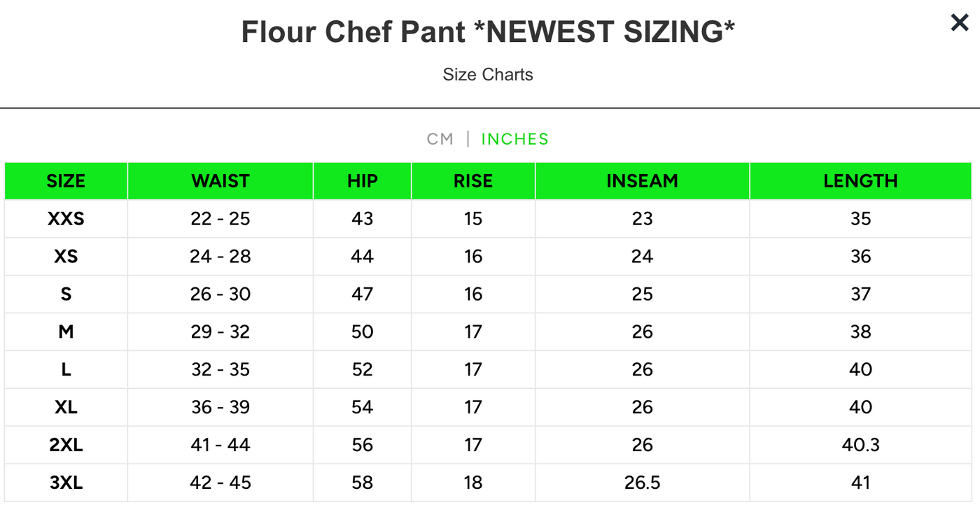Select the L size row
This screenshot has height=514, width=980.
pyautogui.click(x=66, y=369)
